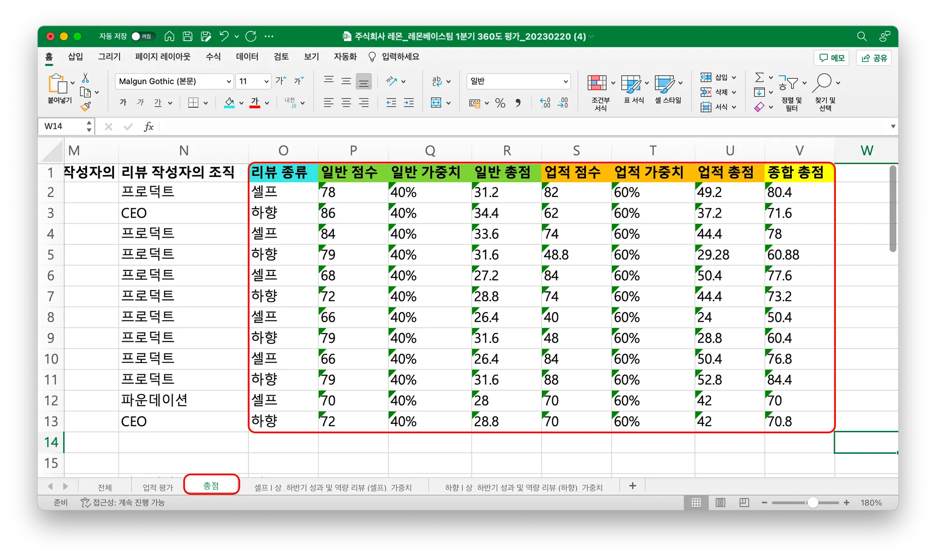Click the 공유 share button
This screenshot has height=560, width=936.
click(874, 58)
